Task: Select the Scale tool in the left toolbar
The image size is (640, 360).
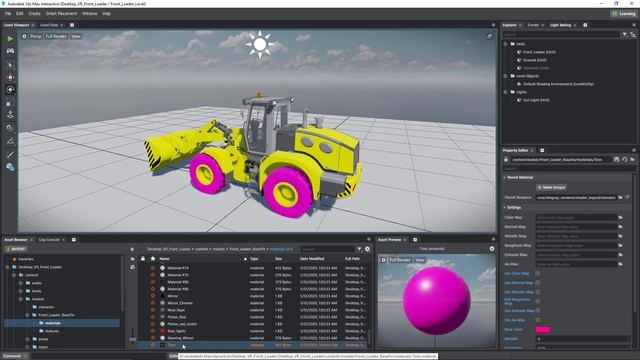Action: [10, 102]
